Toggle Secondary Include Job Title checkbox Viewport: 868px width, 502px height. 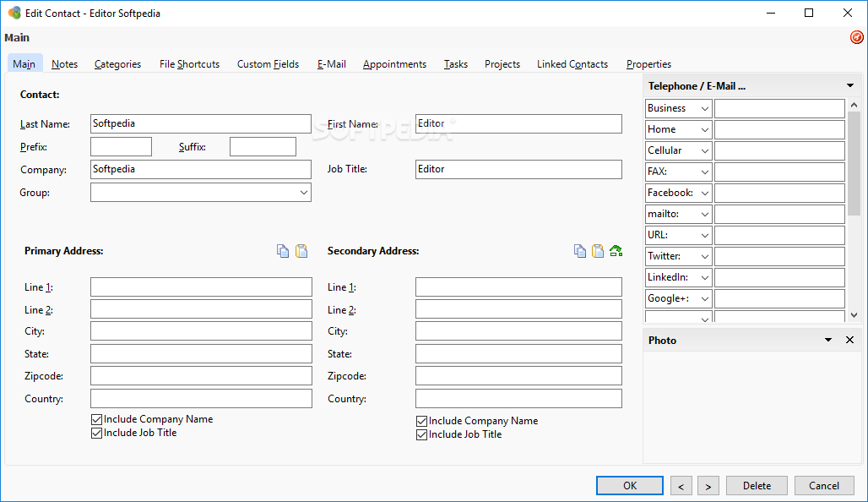[x=421, y=434]
